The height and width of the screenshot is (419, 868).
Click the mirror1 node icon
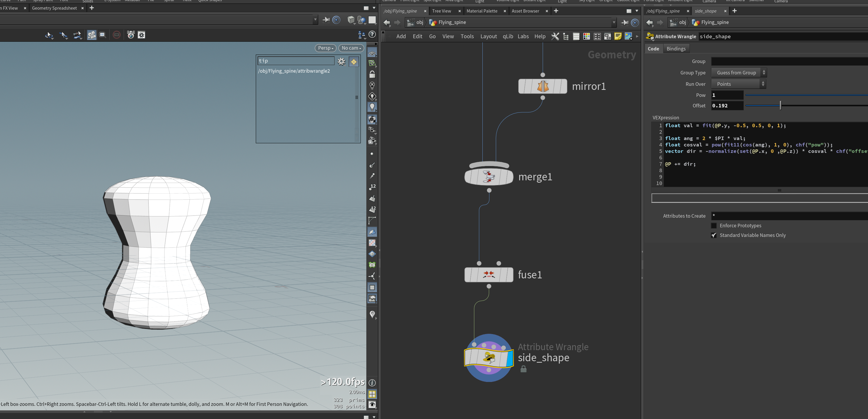542,86
